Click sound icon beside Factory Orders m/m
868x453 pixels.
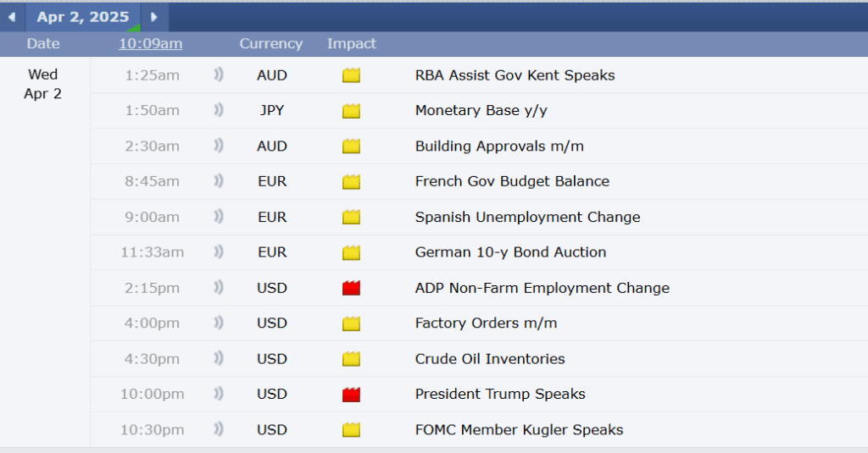tap(218, 323)
